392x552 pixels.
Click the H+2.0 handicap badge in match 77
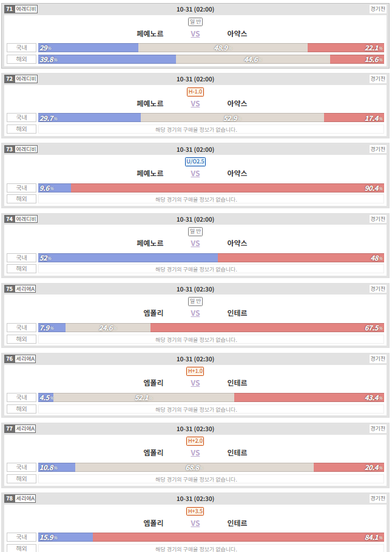pos(195,441)
